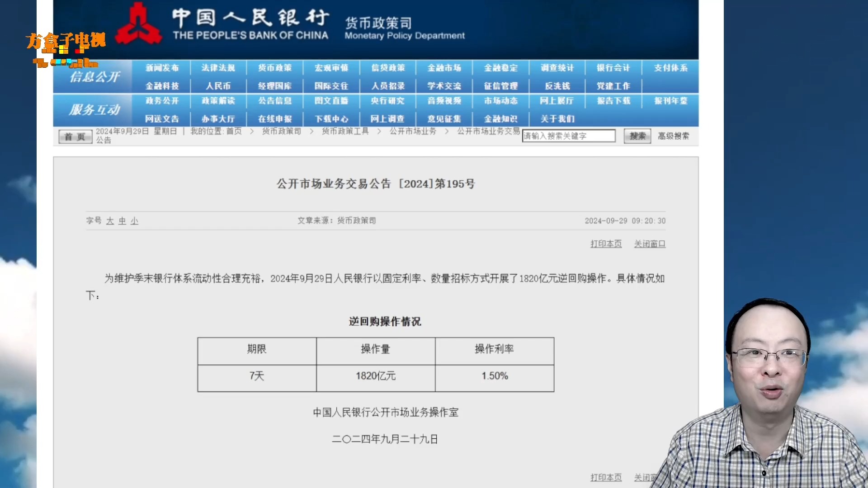Image resolution: width=868 pixels, height=488 pixels.
Task: Click the 搜索 search button
Action: coord(637,136)
